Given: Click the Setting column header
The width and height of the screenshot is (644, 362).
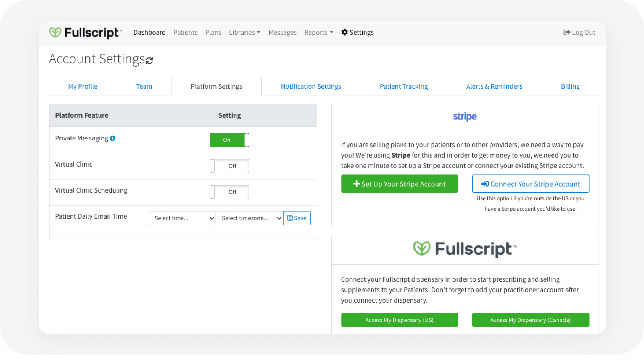Looking at the screenshot, I should 229,115.
